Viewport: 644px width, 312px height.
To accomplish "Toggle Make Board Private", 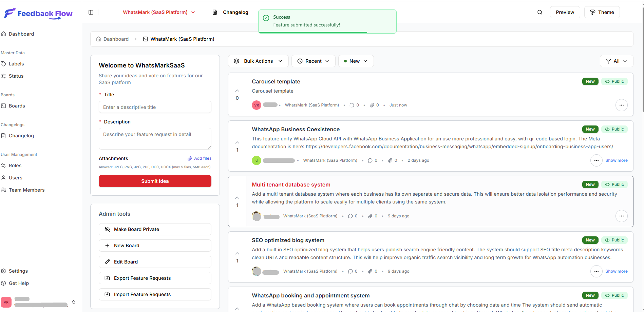I will 155,229.
